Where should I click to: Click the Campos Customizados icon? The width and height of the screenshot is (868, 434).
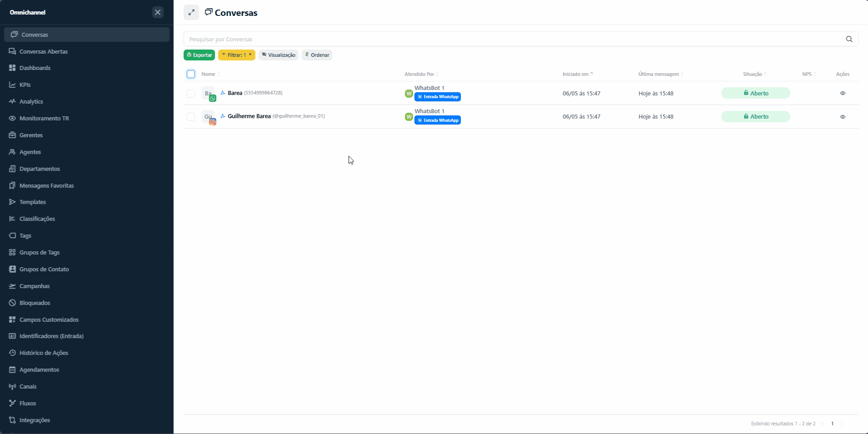pyautogui.click(x=12, y=319)
